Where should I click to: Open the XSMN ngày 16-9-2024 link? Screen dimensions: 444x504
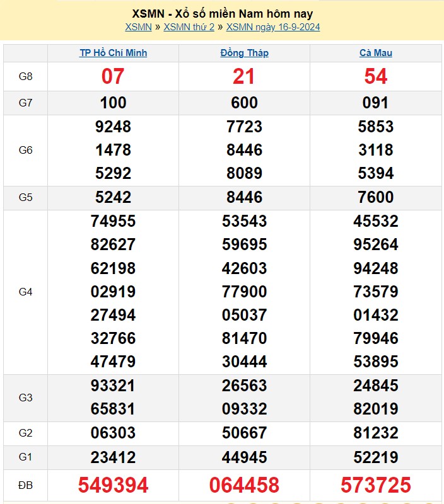(x=273, y=27)
